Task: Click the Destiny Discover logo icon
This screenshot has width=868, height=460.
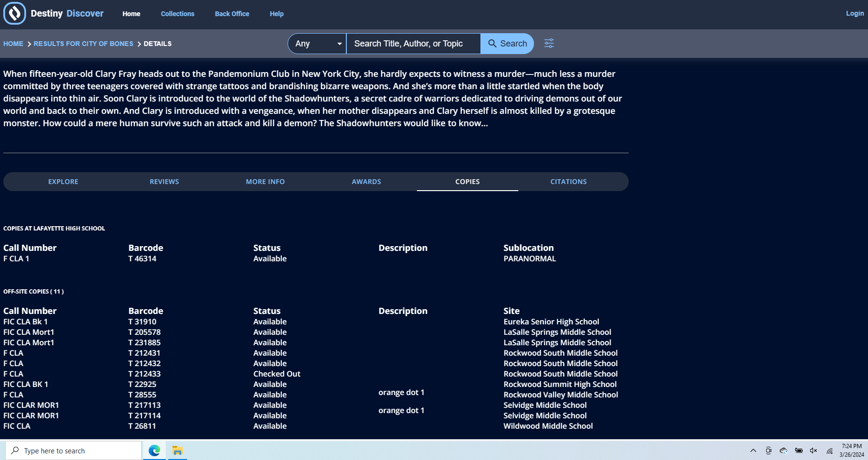Action: click(15, 13)
